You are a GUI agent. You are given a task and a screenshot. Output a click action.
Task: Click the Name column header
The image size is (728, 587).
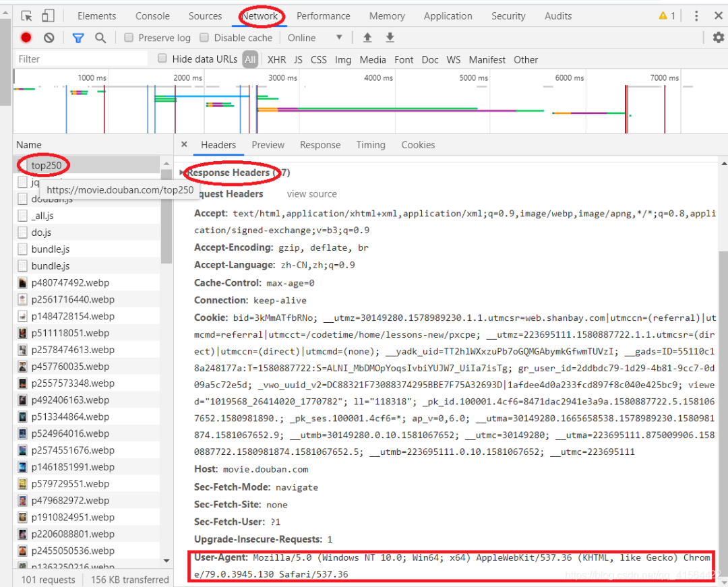tap(93, 145)
